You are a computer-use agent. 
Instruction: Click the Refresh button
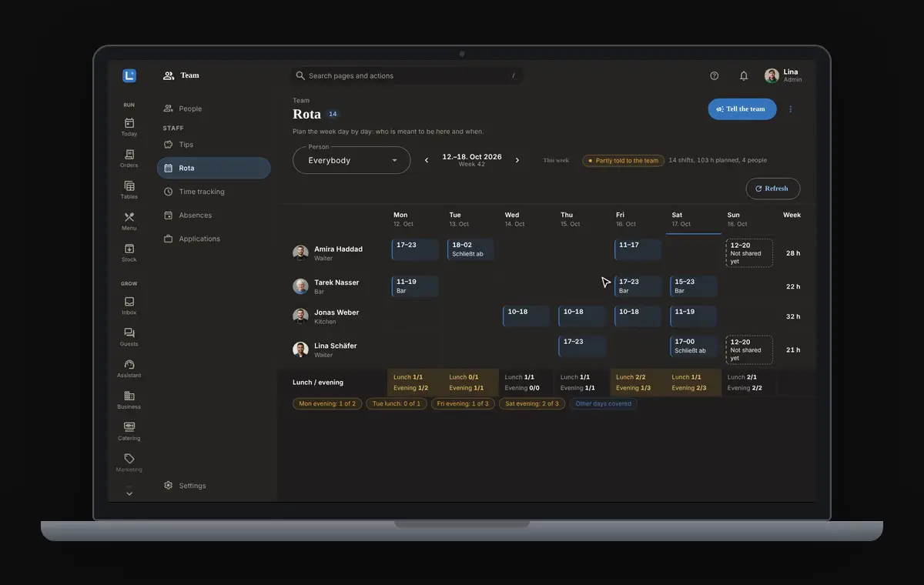pos(772,189)
